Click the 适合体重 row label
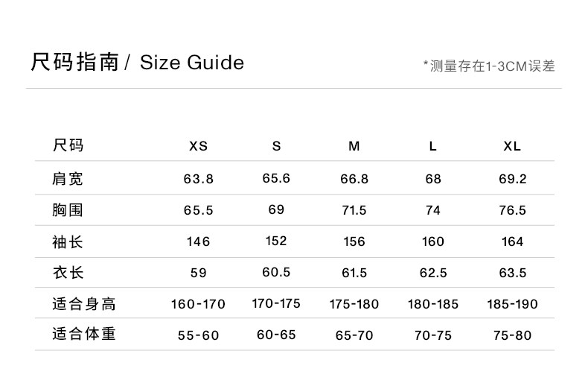Screen dimensions: 588x392 click(x=84, y=335)
